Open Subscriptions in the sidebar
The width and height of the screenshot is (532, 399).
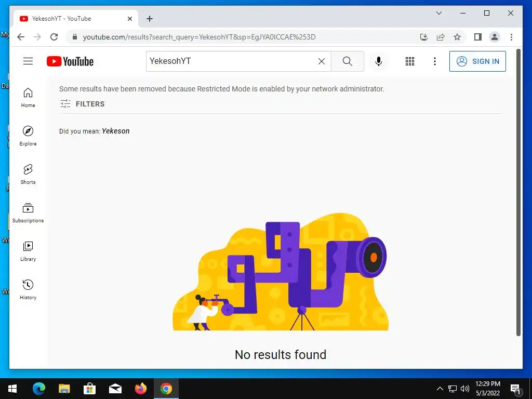tap(28, 212)
